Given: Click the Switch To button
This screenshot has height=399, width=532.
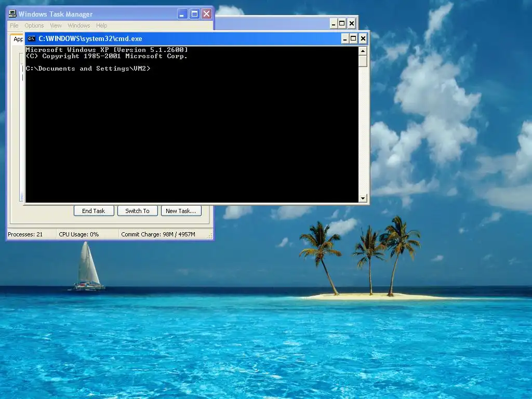Looking at the screenshot, I should (x=137, y=211).
